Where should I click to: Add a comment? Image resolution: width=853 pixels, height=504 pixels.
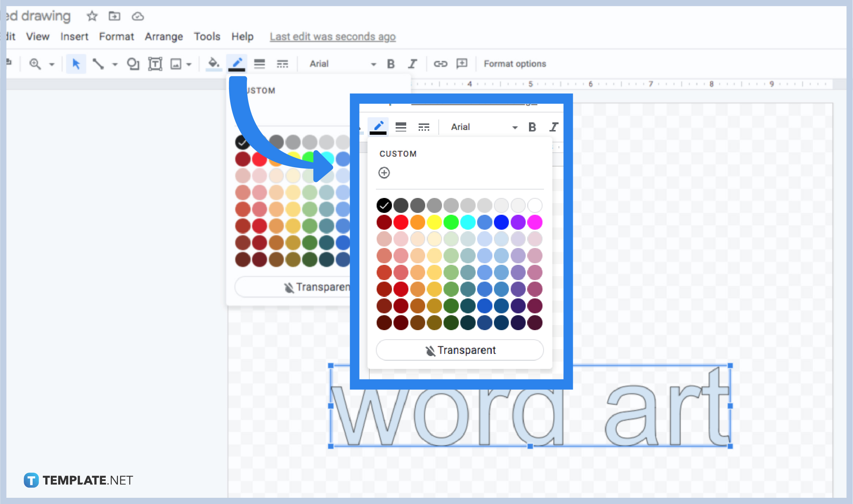point(462,64)
